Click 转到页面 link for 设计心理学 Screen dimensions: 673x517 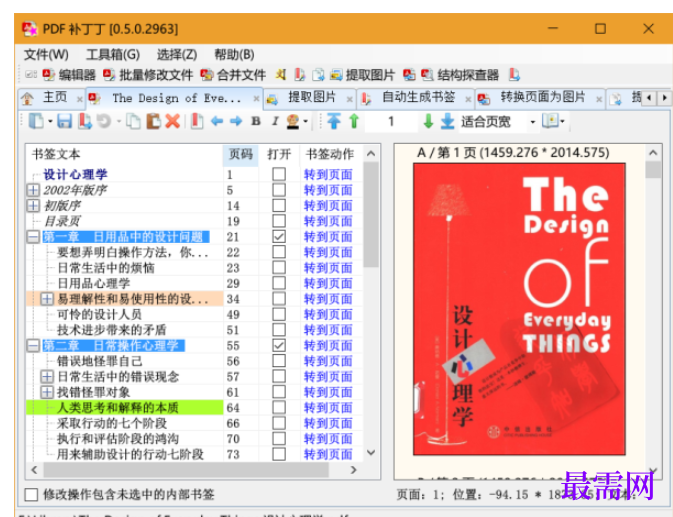(x=328, y=174)
